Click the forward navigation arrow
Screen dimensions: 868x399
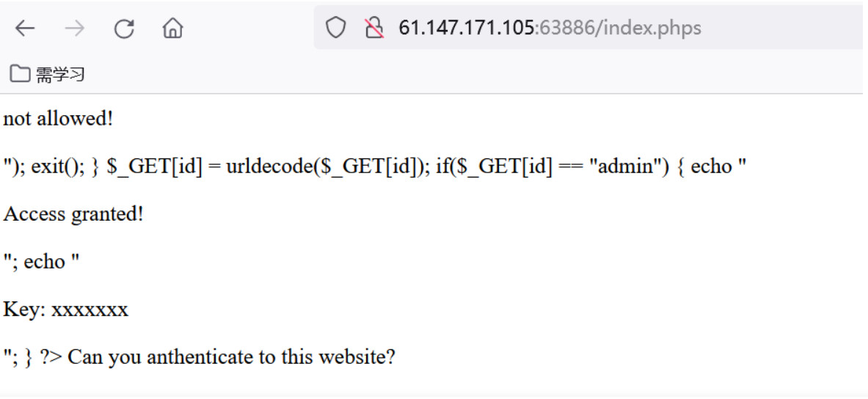(75, 28)
